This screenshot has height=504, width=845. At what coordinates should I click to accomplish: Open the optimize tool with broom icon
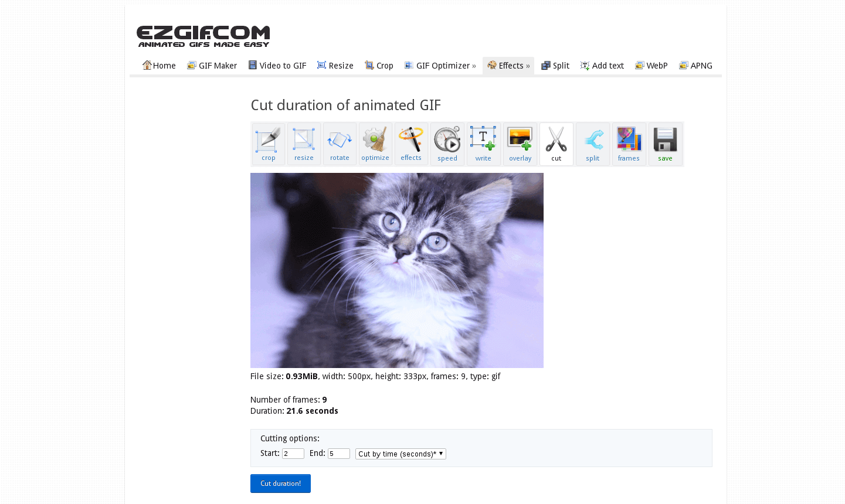pyautogui.click(x=375, y=144)
